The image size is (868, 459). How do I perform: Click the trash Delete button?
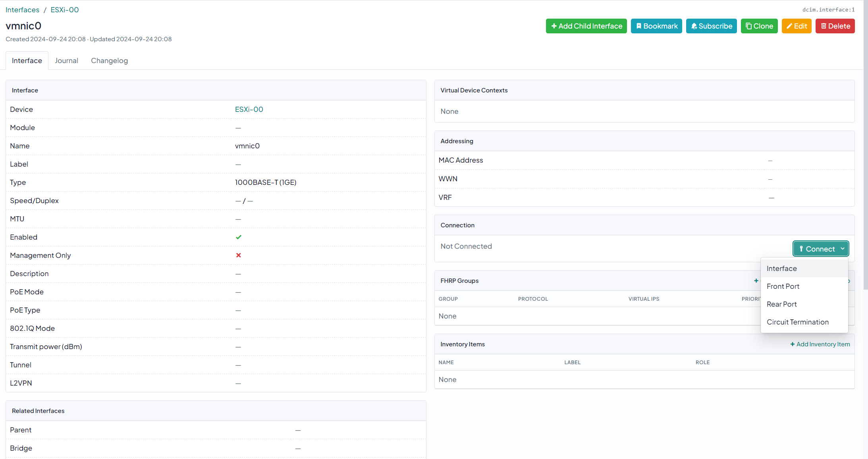pyautogui.click(x=835, y=26)
